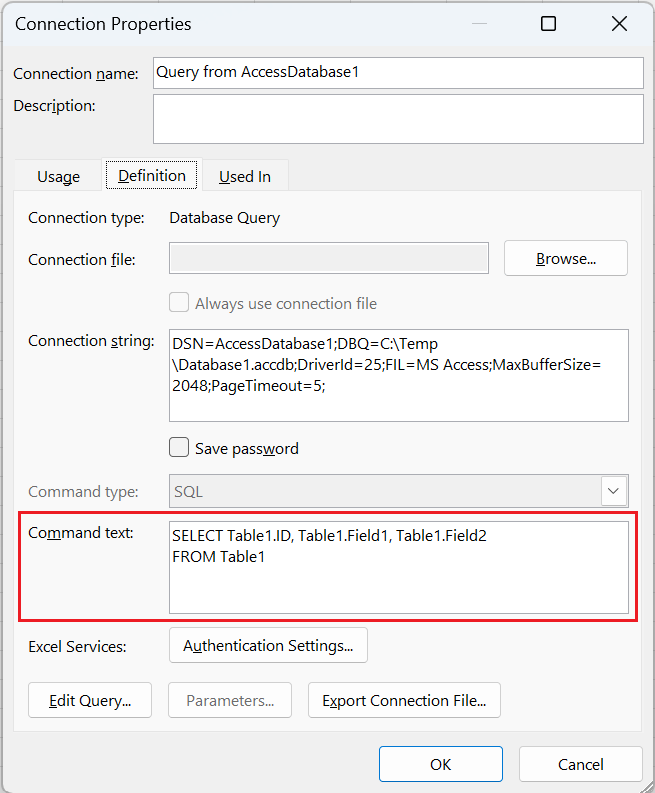This screenshot has width=655, height=793.
Task: Expand Command type dropdown arrow
Action: pos(614,491)
